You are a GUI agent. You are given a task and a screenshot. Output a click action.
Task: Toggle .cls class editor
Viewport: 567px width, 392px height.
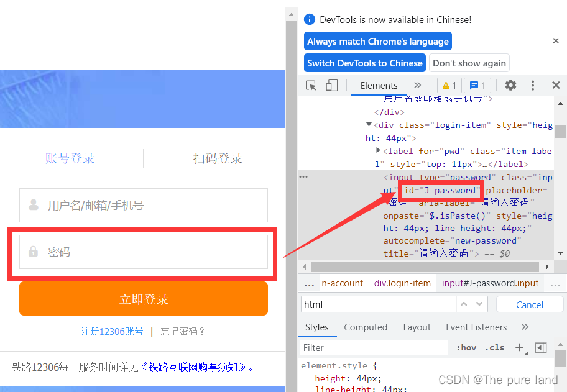pos(495,347)
